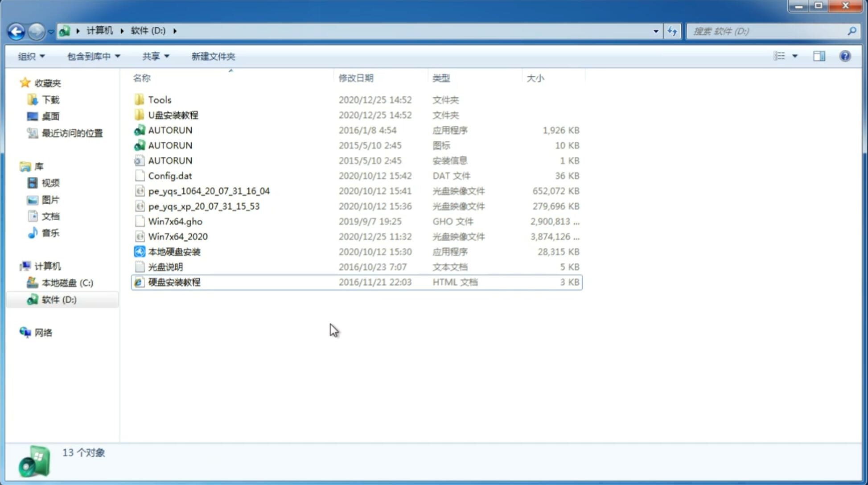This screenshot has height=485, width=868.
Task: Open 硬盘安装教程 HTML document
Action: tap(173, 282)
